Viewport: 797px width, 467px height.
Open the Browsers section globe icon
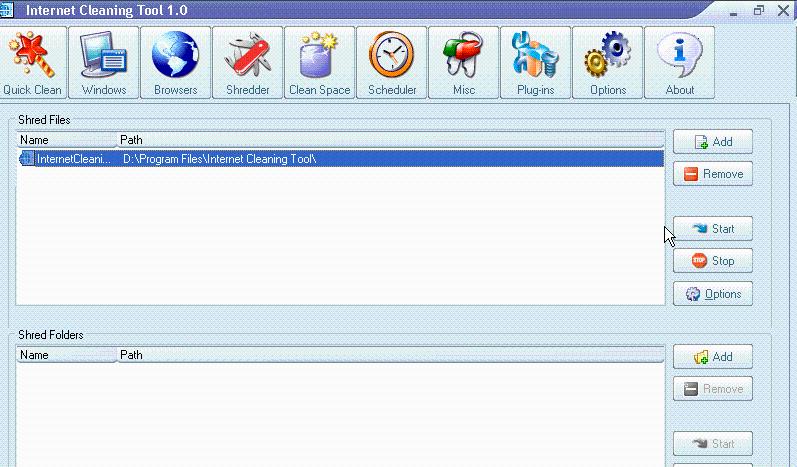pos(175,53)
